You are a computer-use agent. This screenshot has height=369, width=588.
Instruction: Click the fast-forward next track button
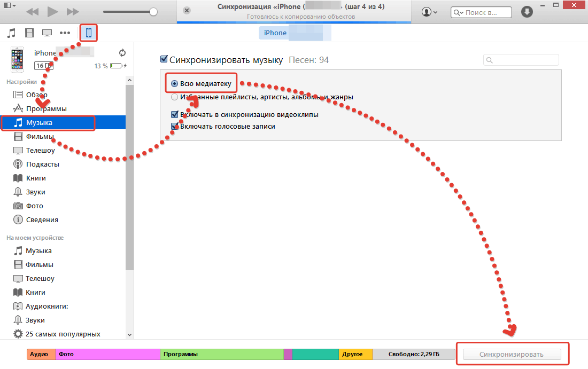pos(73,12)
